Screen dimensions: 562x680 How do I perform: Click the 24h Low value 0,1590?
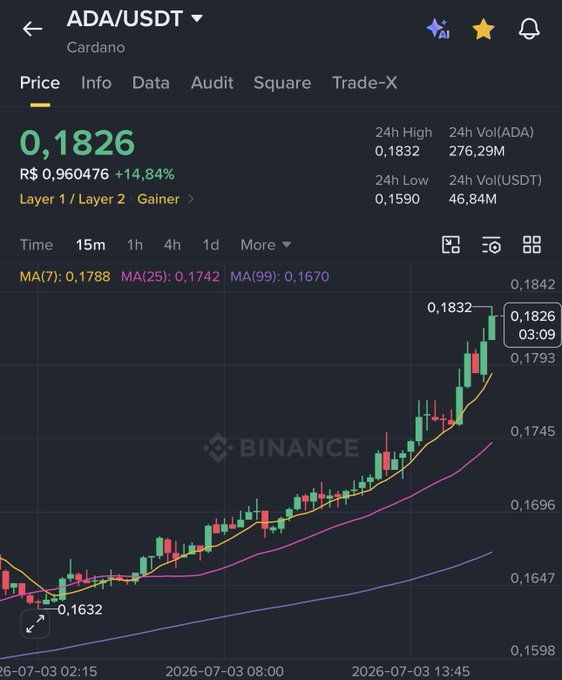pos(397,199)
